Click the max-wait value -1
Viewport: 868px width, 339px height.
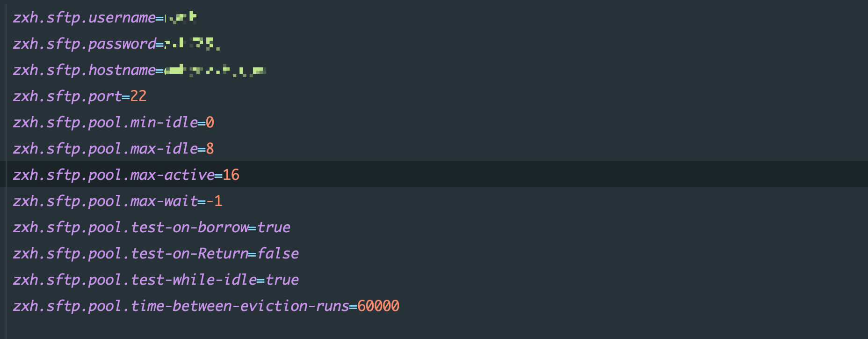[x=214, y=201]
